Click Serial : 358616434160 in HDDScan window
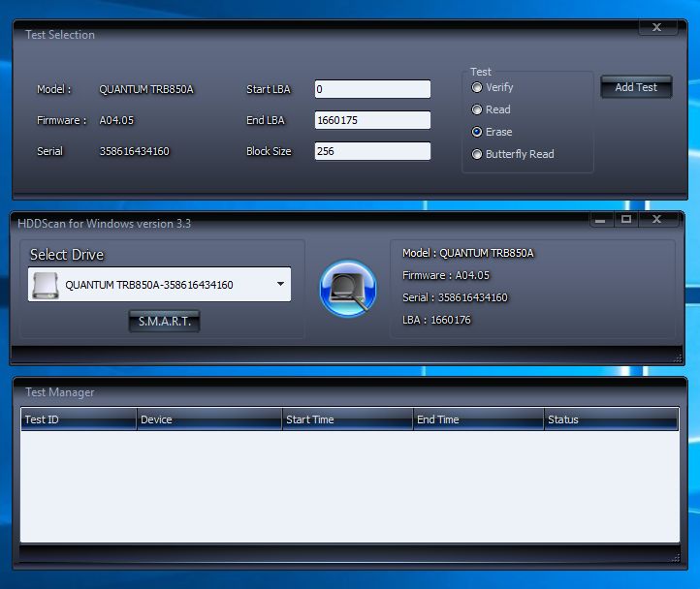The width and height of the screenshot is (700, 589). click(x=455, y=297)
